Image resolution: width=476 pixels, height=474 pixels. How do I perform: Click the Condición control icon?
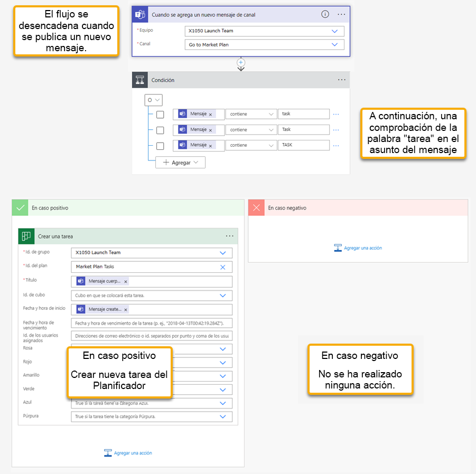(x=140, y=80)
